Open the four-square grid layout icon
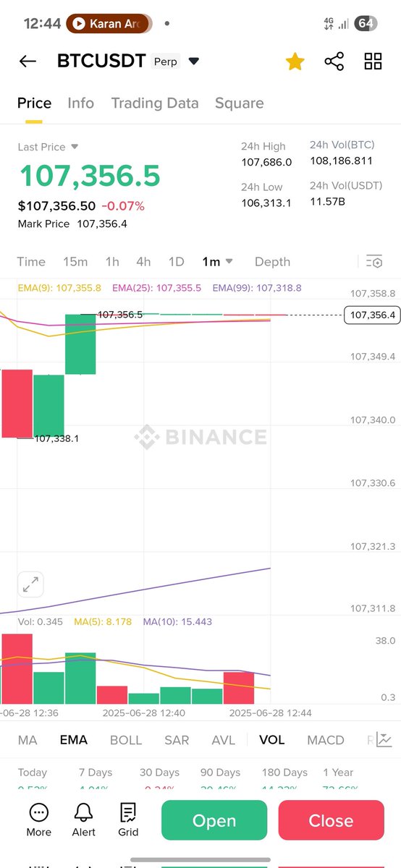Viewport: 401px width, 868px height. tap(373, 61)
